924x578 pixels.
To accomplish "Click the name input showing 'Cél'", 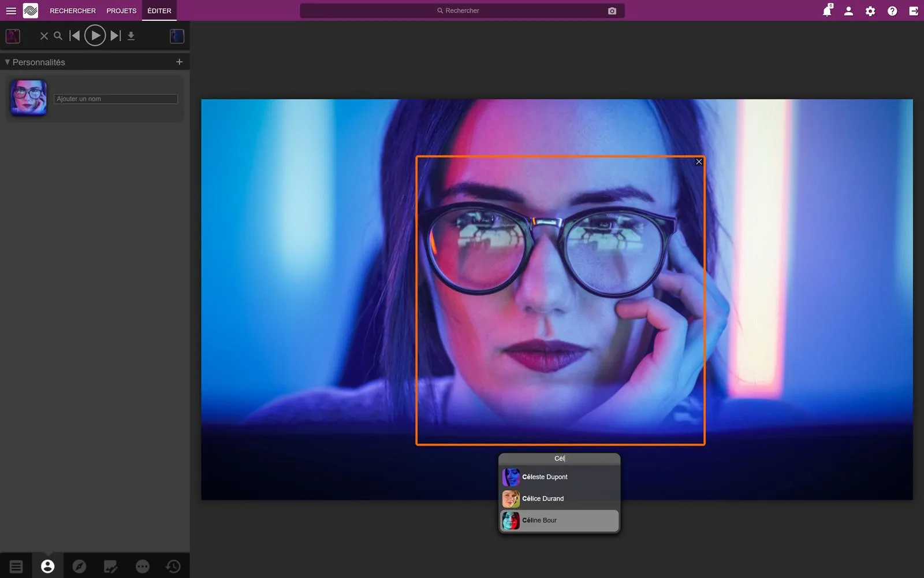I will 559,458.
